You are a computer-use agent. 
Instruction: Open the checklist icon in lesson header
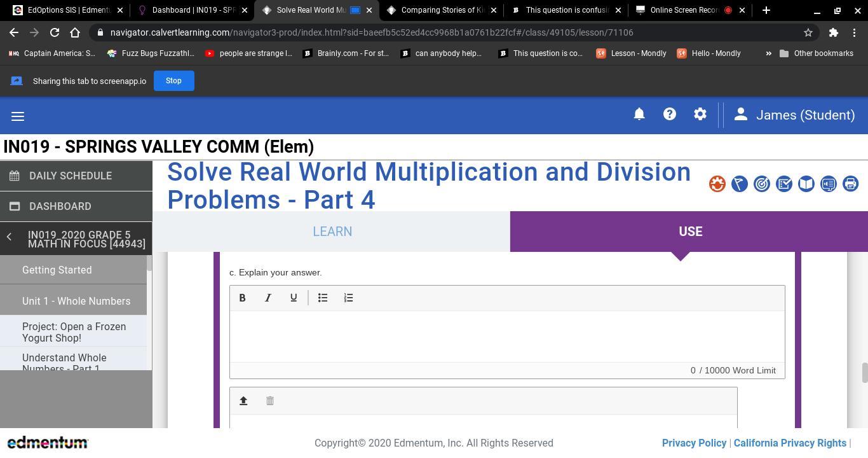click(x=783, y=184)
